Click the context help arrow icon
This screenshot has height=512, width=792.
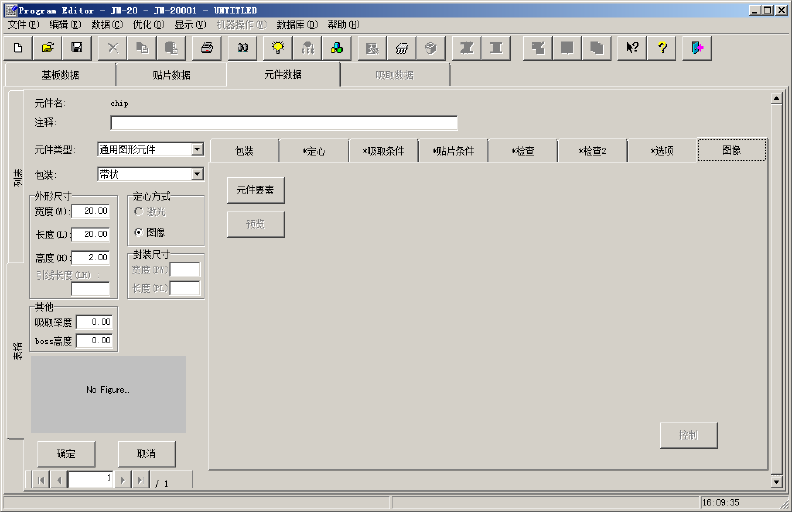632,48
